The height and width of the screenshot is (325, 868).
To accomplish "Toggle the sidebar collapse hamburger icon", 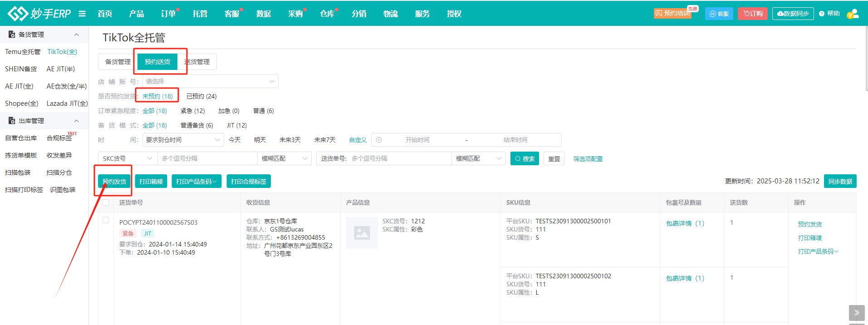I will (82, 14).
